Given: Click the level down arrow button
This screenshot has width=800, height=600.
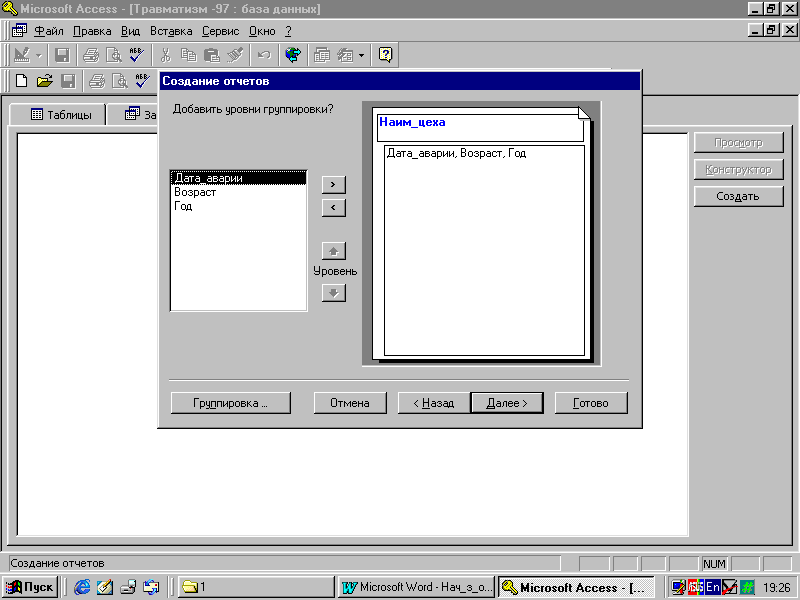Looking at the screenshot, I should pyautogui.click(x=334, y=293).
